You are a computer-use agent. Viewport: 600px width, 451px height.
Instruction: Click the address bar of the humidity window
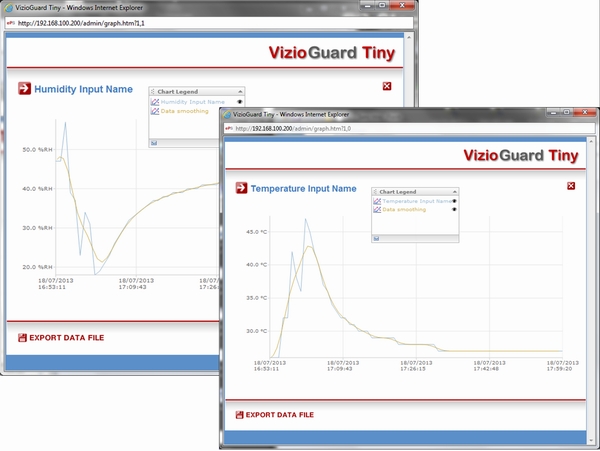point(209,23)
